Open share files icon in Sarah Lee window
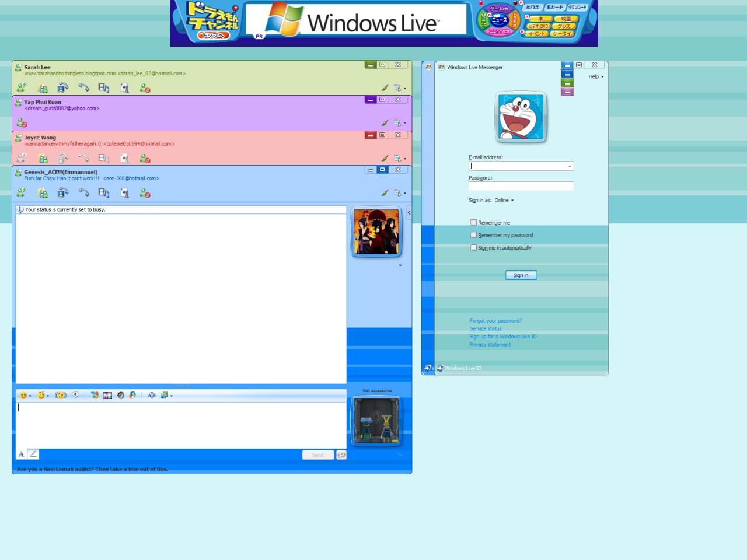The image size is (747, 560). [x=43, y=88]
